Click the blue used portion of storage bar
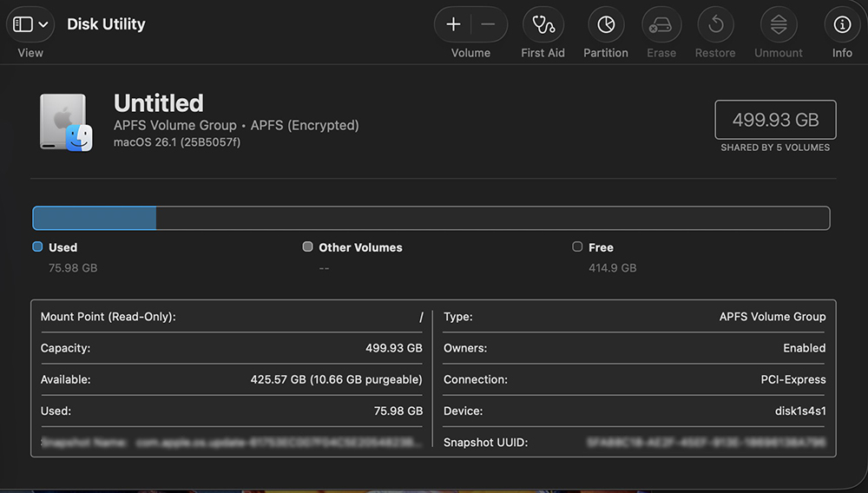Image resolution: width=868 pixels, height=493 pixels. click(x=94, y=218)
